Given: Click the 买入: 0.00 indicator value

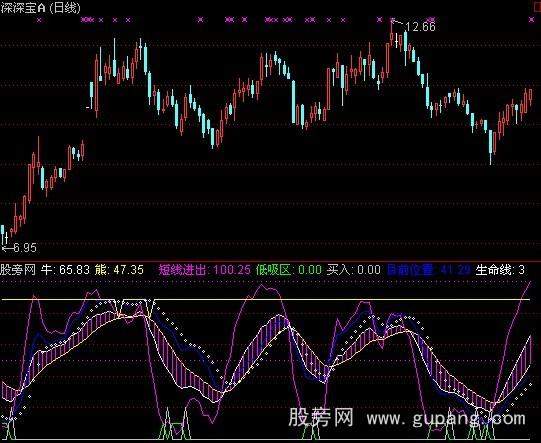Looking at the screenshot, I should tap(354, 269).
